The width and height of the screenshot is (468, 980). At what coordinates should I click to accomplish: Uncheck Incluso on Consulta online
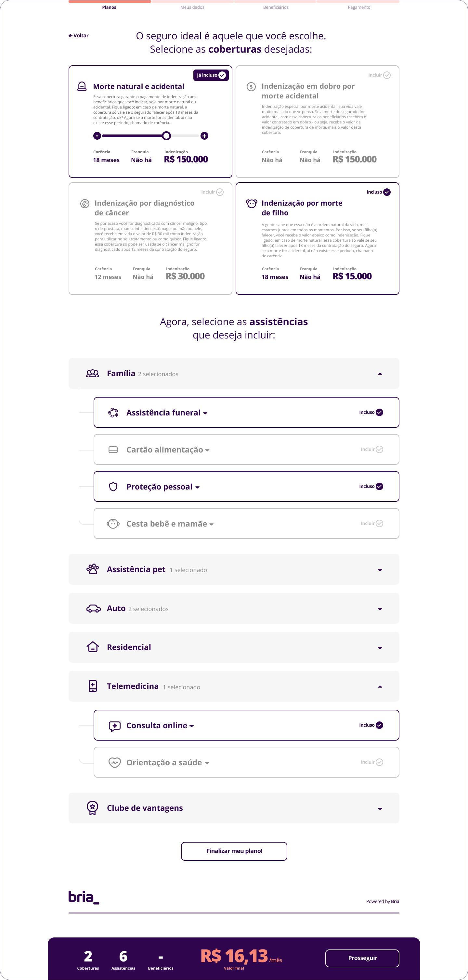click(x=371, y=725)
